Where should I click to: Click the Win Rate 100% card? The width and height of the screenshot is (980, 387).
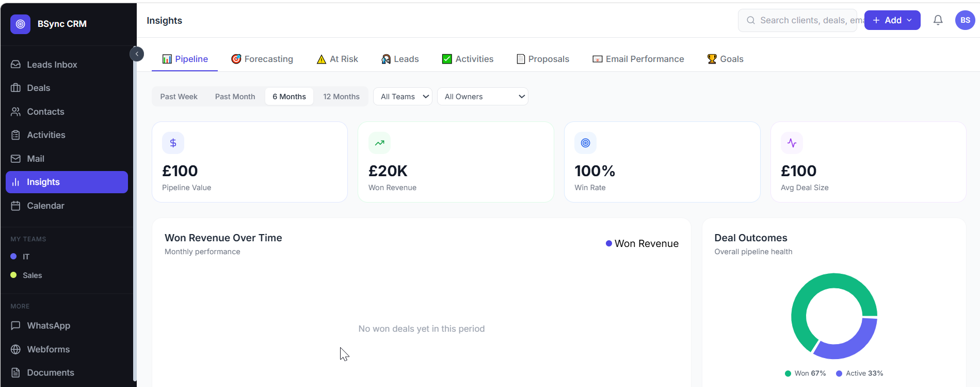(662, 162)
